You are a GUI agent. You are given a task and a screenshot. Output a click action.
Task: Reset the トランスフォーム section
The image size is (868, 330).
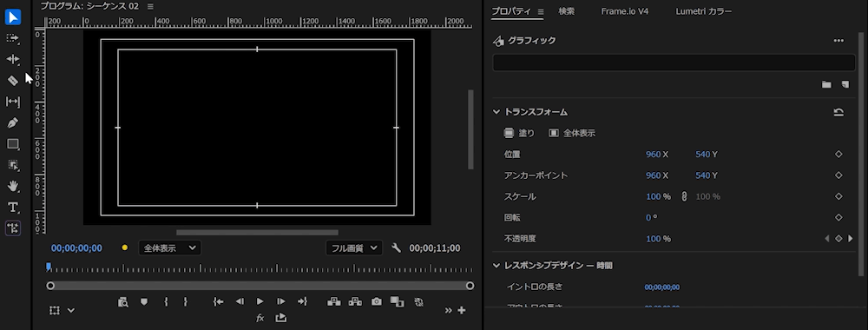tap(838, 112)
